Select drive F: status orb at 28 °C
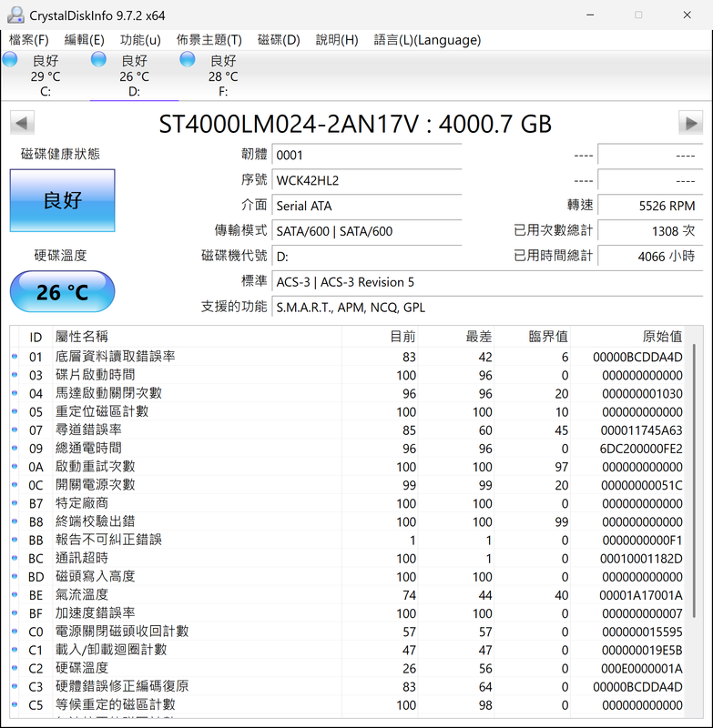This screenshot has height=728, width=713. click(188, 59)
